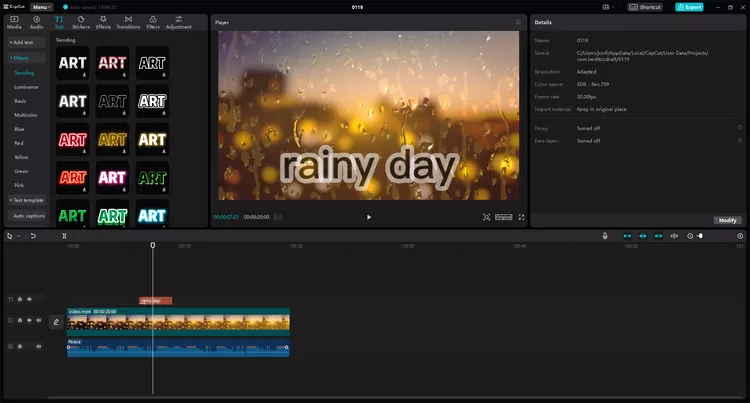The width and height of the screenshot is (750, 403).
Task: Hide the text track using its eye icon
Action: click(x=29, y=299)
